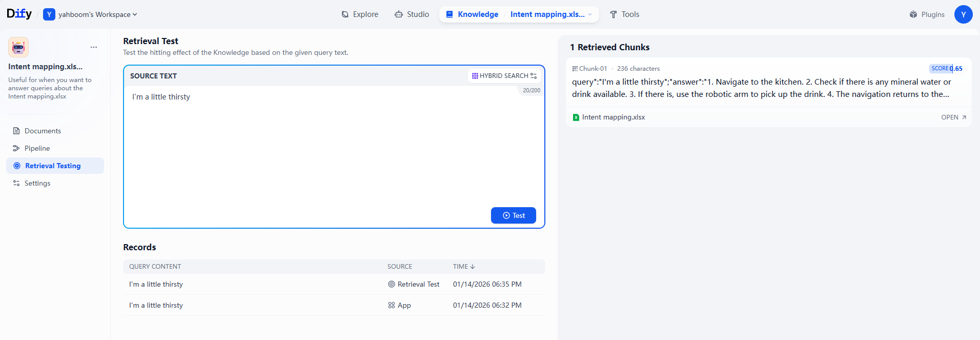980x340 pixels.
Task: Click the Retrieval Test source icon
Action: point(392,284)
